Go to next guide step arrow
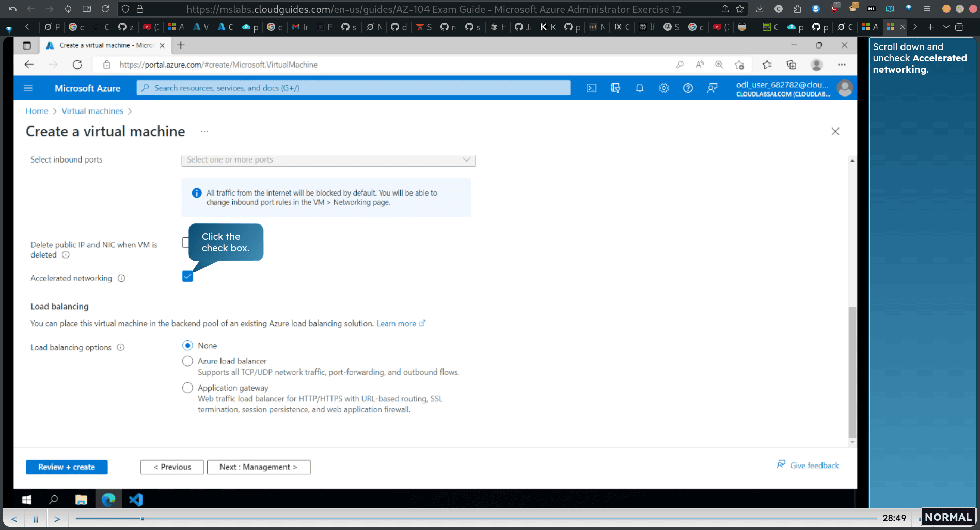 point(57,519)
